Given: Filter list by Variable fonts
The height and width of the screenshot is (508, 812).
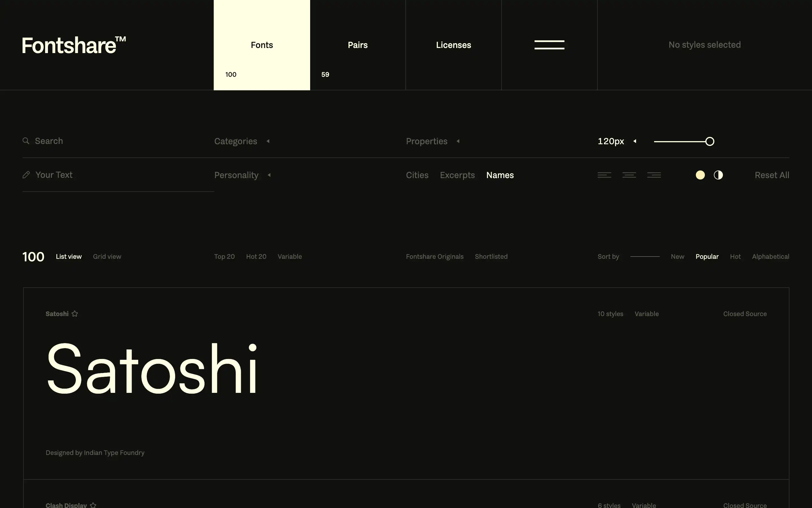Looking at the screenshot, I should 290,257.
